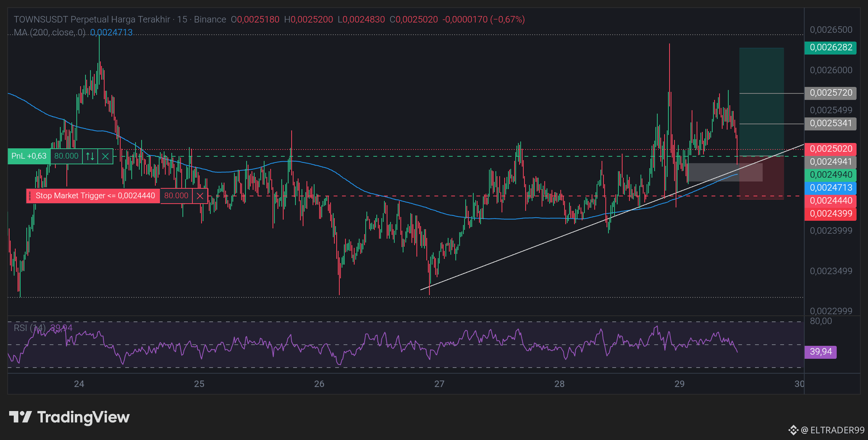Click date 29 on the time axis

point(679,384)
